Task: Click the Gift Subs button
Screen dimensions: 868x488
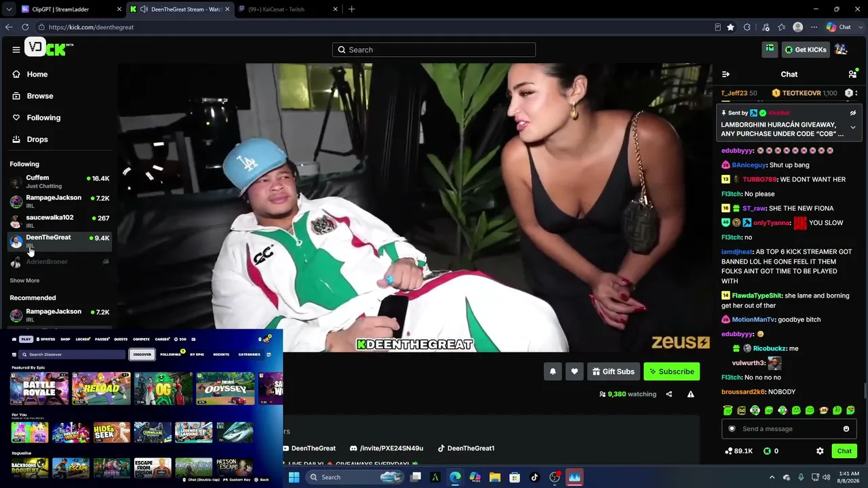Action: (x=613, y=371)
